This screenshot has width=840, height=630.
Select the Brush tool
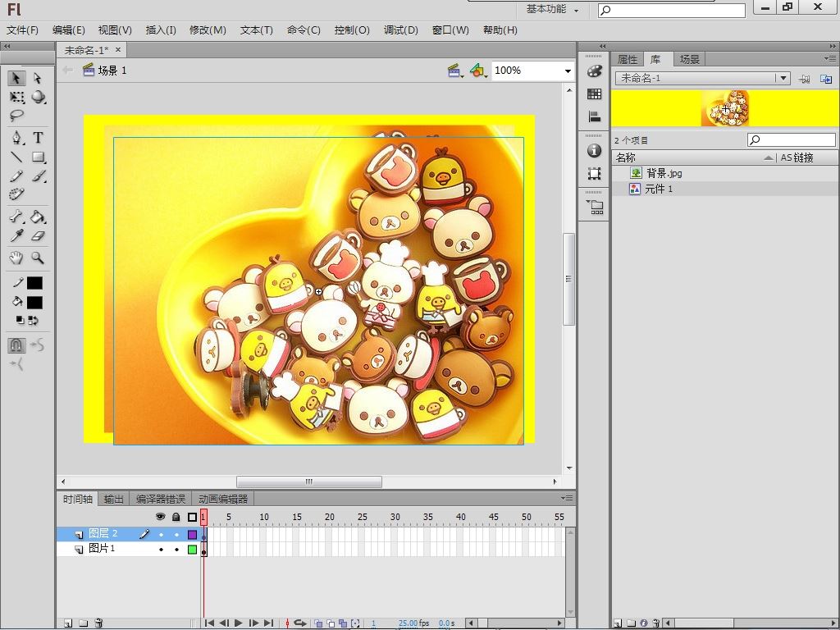[38, 176]
